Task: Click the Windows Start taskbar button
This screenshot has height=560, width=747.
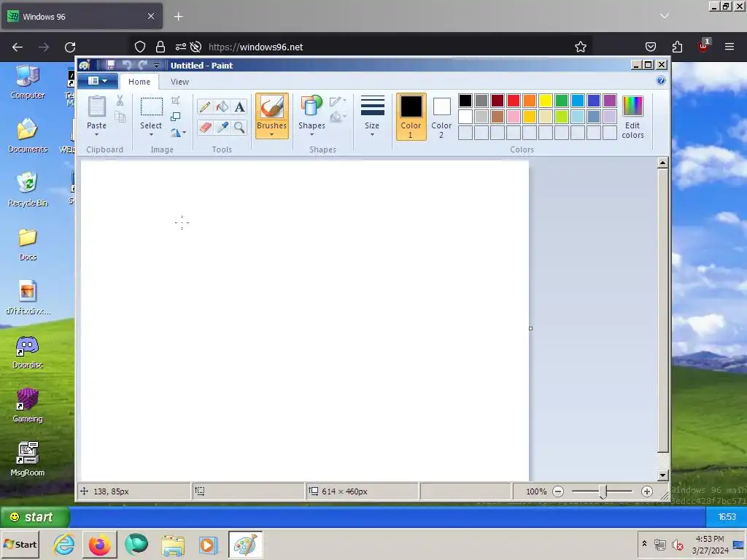Action: [x=21, y=544]
